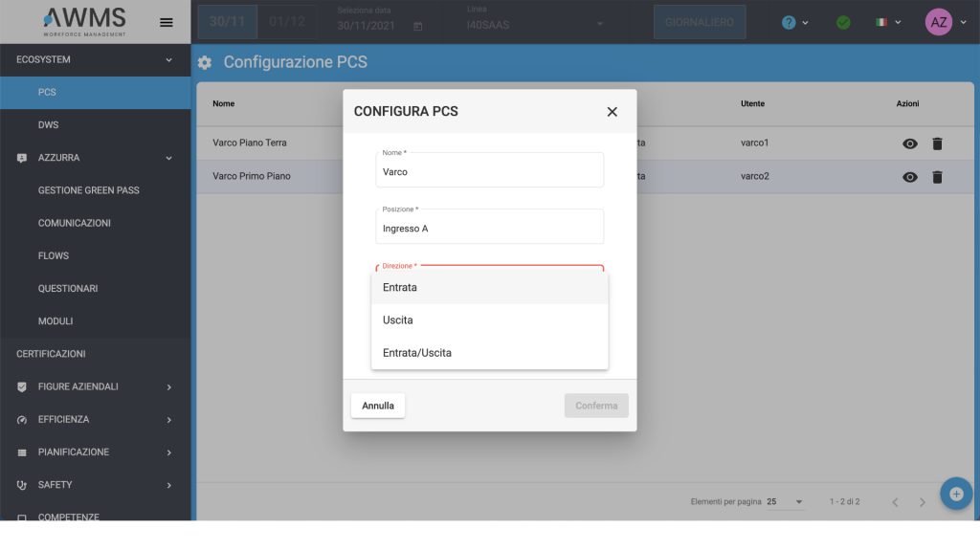Open the elements per page dropdown
Screen dimensions: 980x551
pyautogui.click(x=785, y=501)
